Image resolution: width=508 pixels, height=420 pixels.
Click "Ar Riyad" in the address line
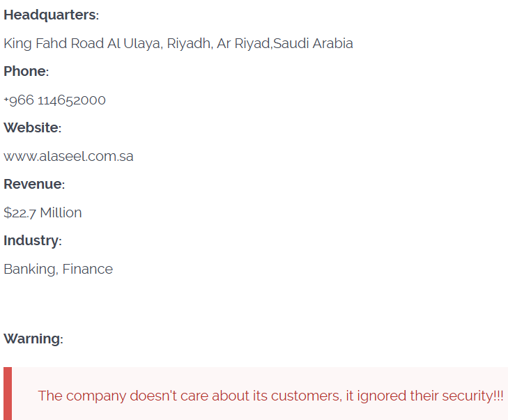[x=243, y=44]
